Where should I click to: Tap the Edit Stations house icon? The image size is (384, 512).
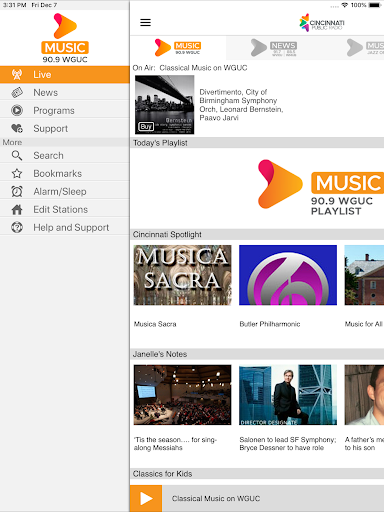(x=17, y=209)
